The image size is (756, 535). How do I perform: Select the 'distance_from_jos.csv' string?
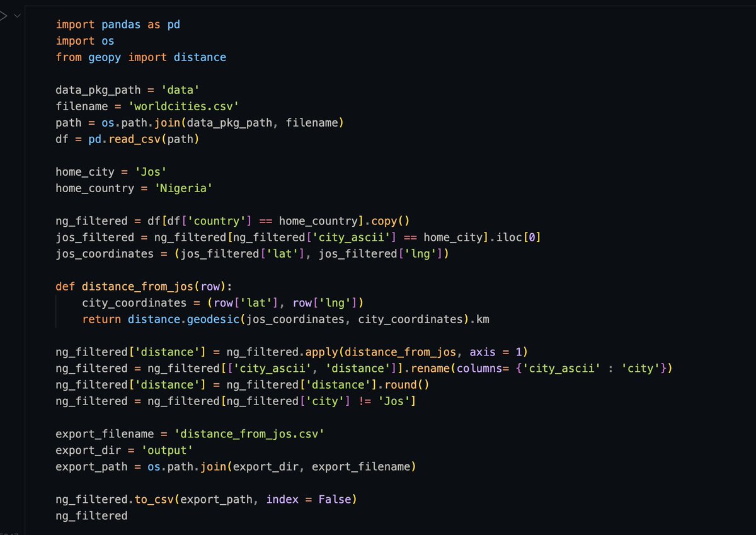pyautogui.click(x=249, y=434)
